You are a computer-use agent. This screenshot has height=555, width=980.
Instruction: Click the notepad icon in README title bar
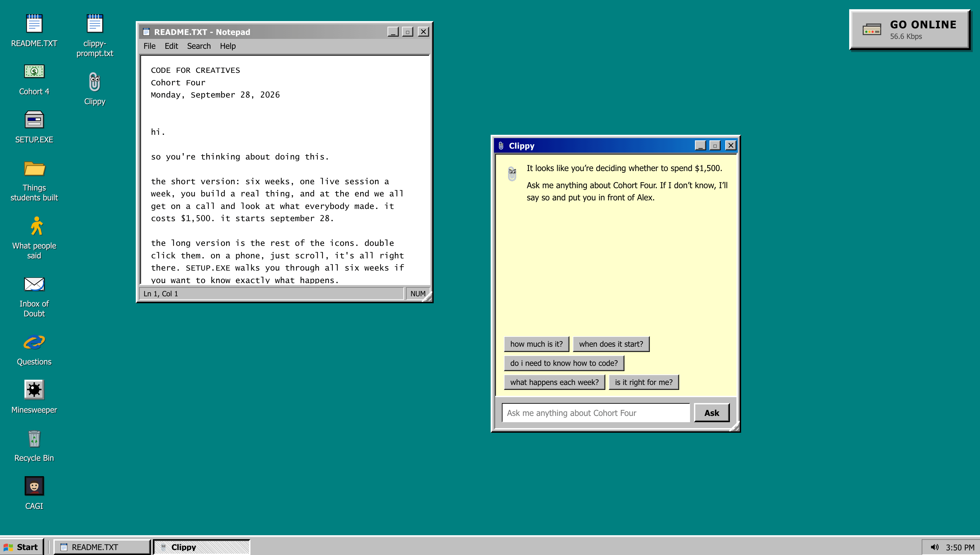(x=146, y=32)
